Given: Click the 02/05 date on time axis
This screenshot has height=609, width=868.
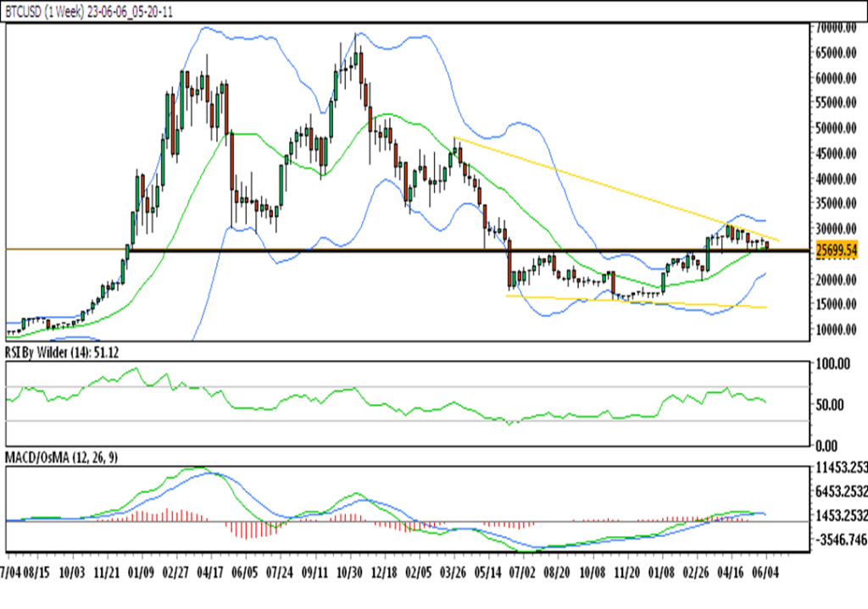Looking at the screenshot, I should [x=419, y=573].
